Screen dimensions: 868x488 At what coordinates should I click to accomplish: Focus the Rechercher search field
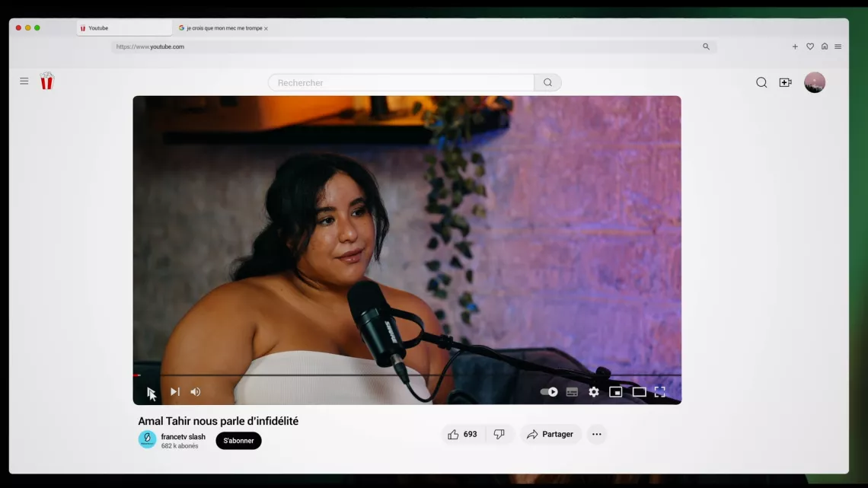401,83
